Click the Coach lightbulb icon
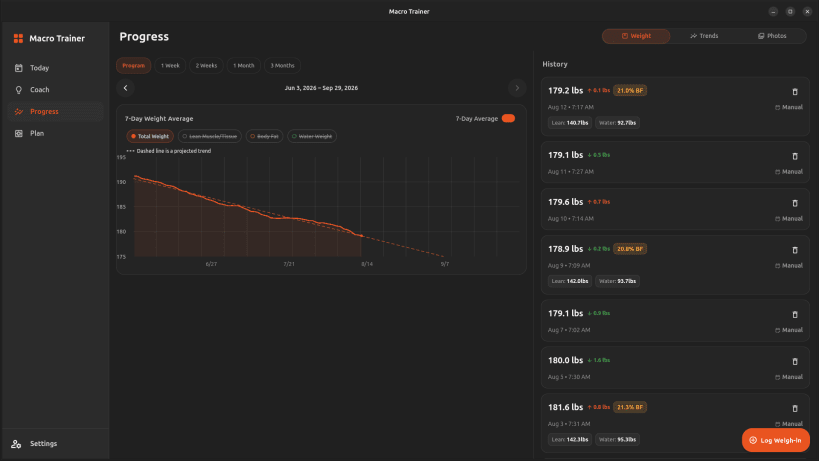This screenshot has width=819, height=461. [19, 90]
